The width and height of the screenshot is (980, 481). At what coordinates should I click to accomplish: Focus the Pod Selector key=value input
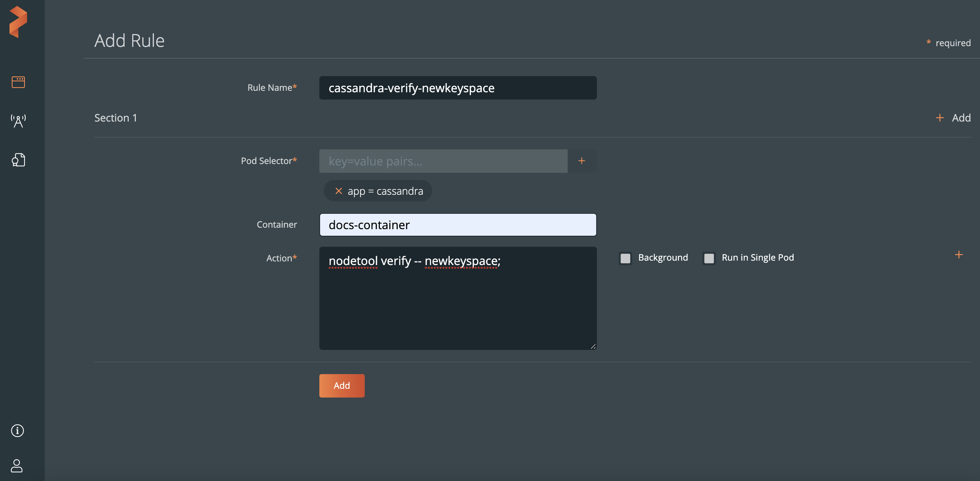point(443,161)
